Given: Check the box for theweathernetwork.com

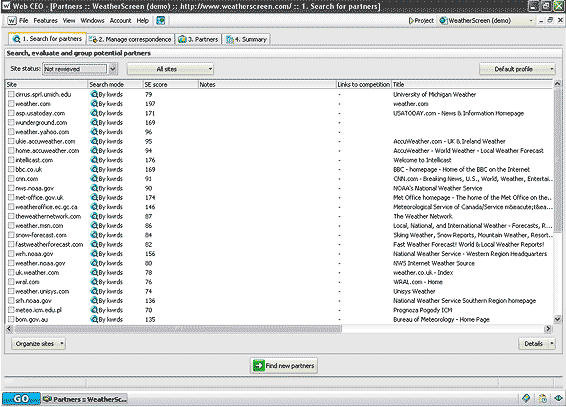Looking at the screenshot, I should click(x=11, y=216).
